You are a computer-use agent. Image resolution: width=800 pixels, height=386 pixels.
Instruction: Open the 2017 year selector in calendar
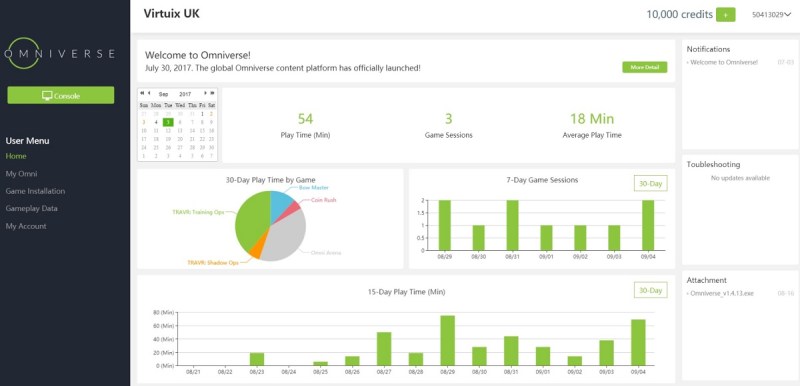[185, 94]
